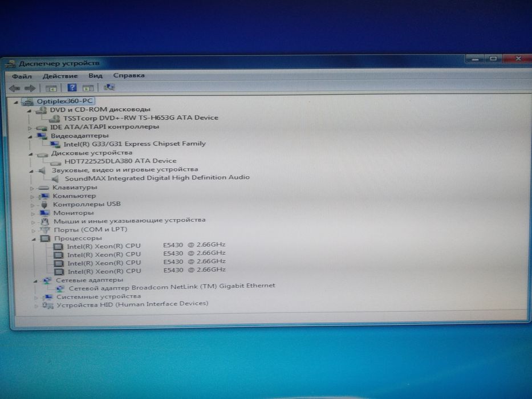Select the Мыши и иные указывающие устройства label
This screenshot has width=532, height=399.
129,221
